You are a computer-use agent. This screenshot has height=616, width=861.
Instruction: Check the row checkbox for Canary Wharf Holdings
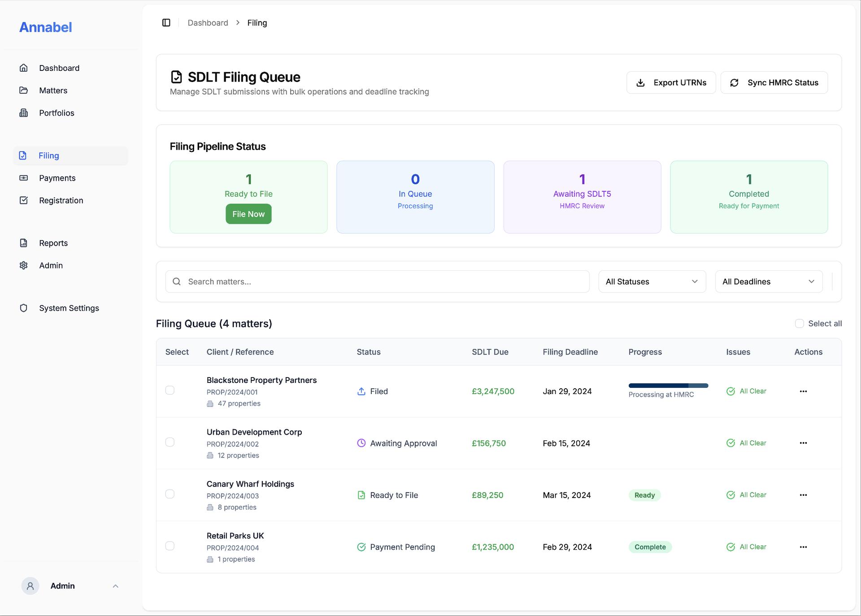click(170, 494)
